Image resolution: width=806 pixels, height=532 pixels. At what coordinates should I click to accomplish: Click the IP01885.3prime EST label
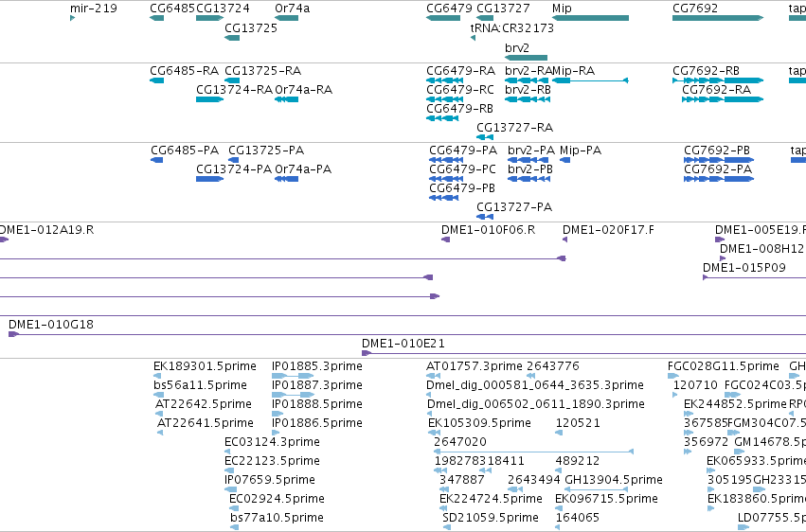[x=317, y=366]
